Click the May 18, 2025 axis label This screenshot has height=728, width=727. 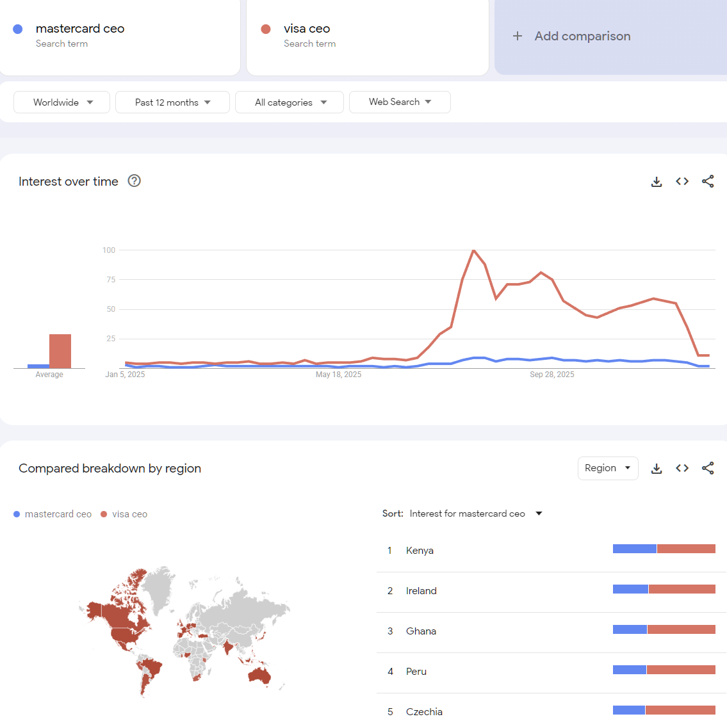tap(339, 375)
